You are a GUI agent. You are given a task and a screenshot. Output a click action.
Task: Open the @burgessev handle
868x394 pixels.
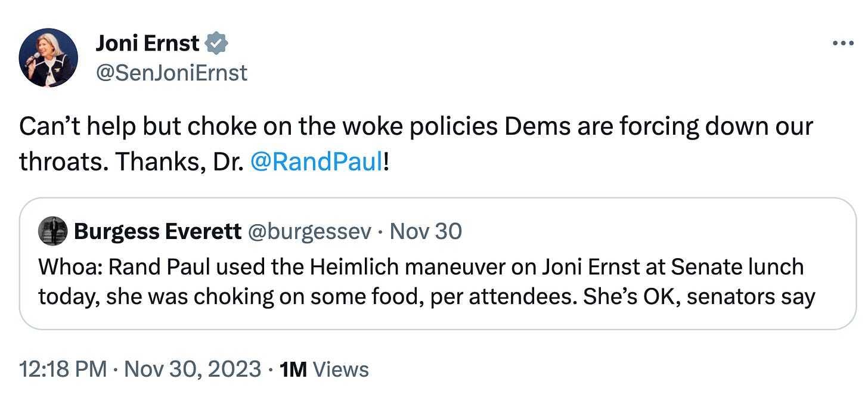(x=309, y=231)
